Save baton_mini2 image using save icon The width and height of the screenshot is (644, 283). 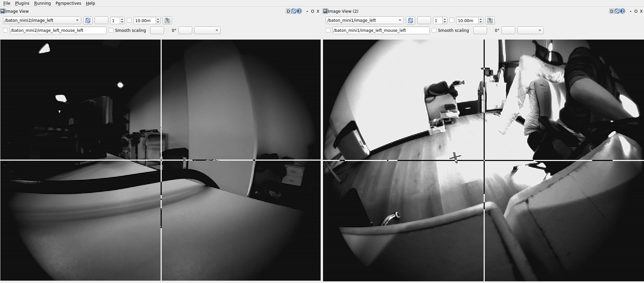pyautogui.click(x=167, y=20)
